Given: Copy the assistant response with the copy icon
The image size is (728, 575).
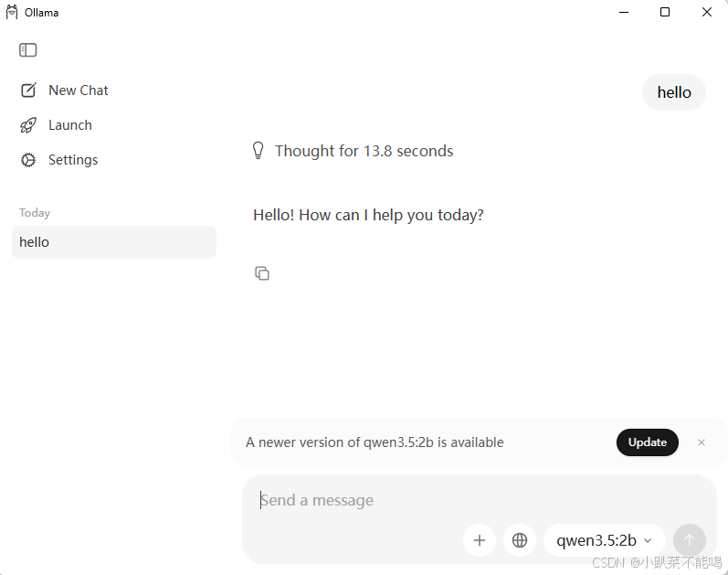Looking at the screenshot, I should 262,273.
